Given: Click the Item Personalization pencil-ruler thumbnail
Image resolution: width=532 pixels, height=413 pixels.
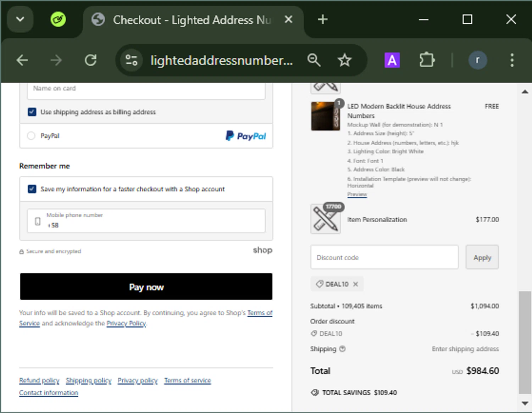Looking at the screenshot, I should pos(325,219).
